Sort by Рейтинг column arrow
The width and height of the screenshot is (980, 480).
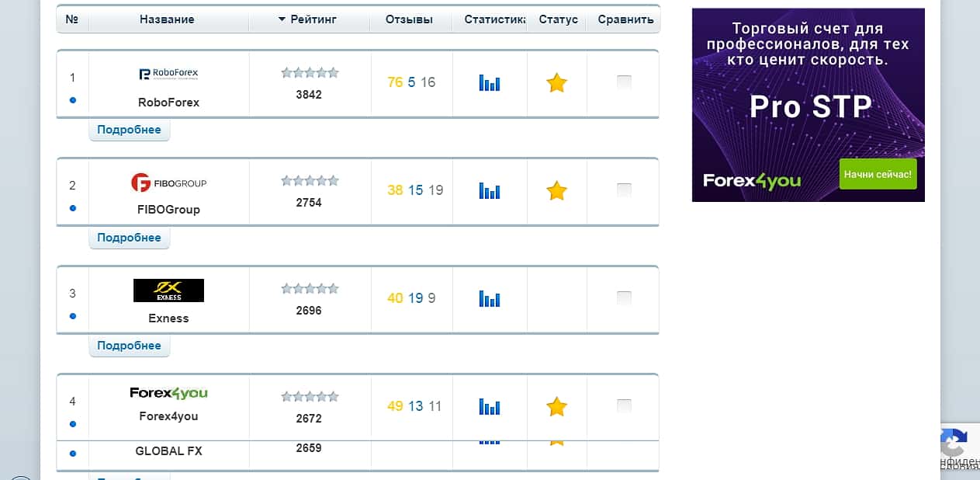tap(282, 19)
